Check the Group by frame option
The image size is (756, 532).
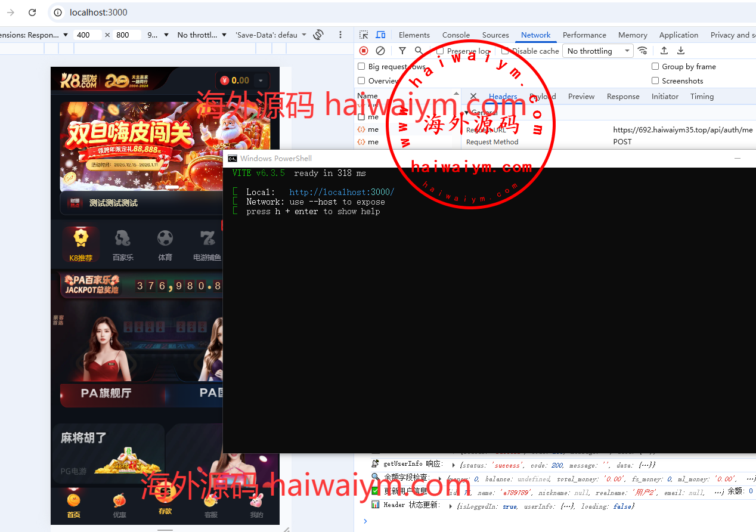point(655,67)
